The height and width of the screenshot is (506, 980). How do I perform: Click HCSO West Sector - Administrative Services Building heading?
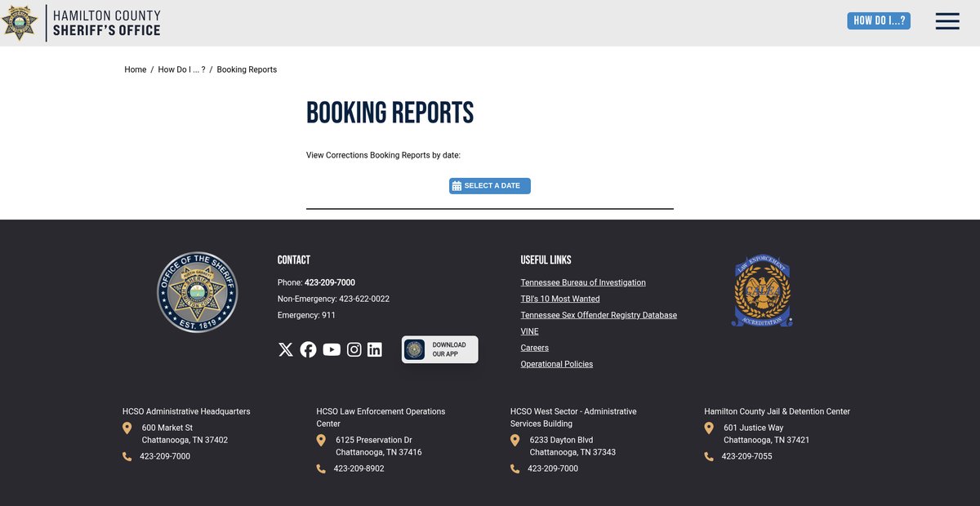pyautogui.click(x=573, y=418)
